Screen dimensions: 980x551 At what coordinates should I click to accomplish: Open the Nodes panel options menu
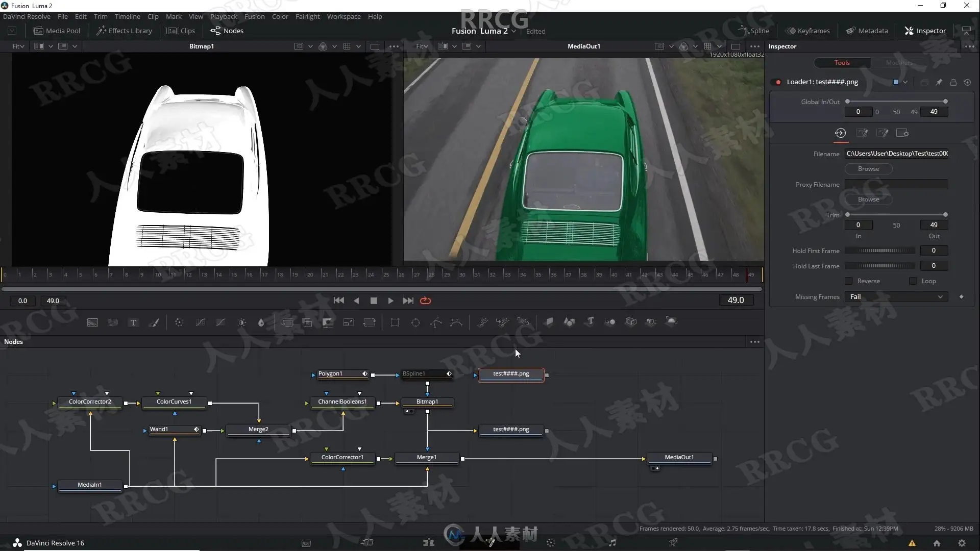click(755, 342)
